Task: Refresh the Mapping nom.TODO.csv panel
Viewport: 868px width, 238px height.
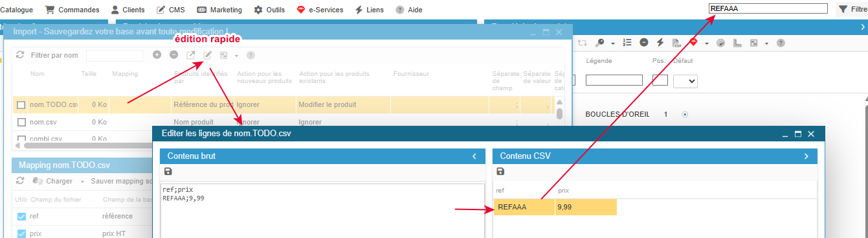Action: pyautogui.click(x=20, y=181)
